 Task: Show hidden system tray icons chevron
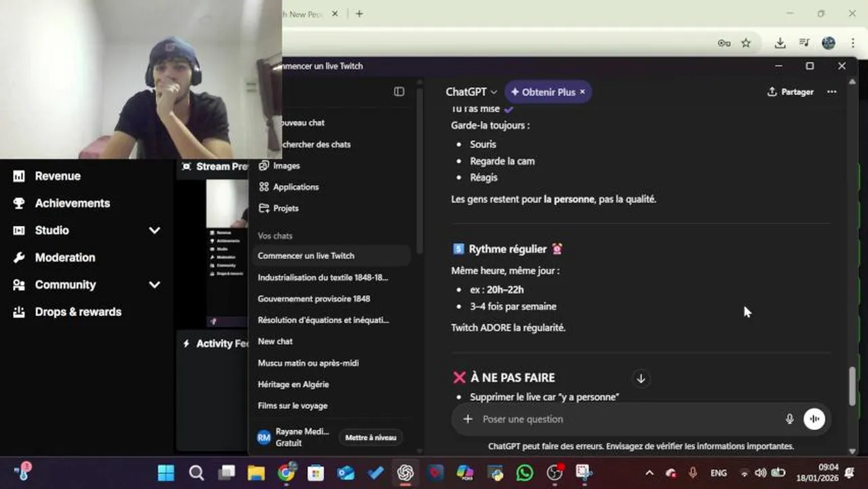point(649,473)
